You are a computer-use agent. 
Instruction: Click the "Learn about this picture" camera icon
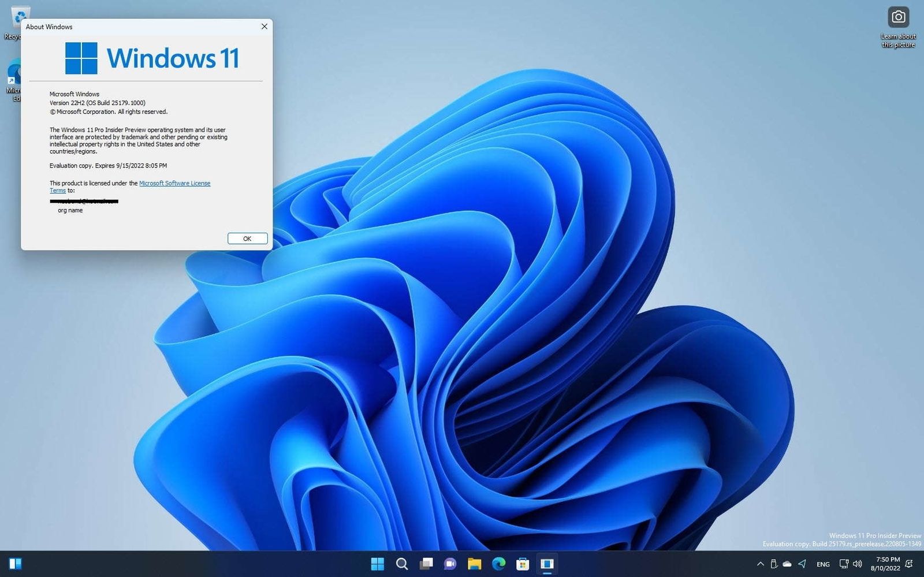click(x=898, y=17)
